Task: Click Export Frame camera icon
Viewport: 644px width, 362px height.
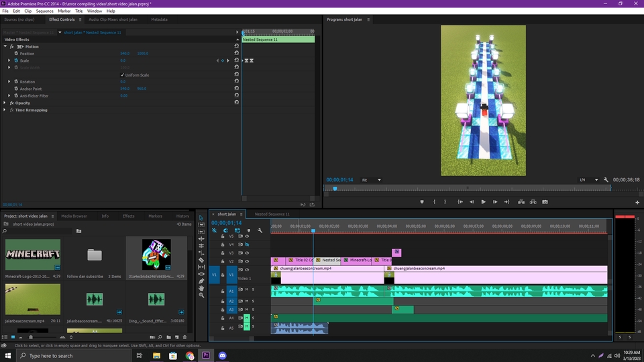Action: click(x=545, y=202)
